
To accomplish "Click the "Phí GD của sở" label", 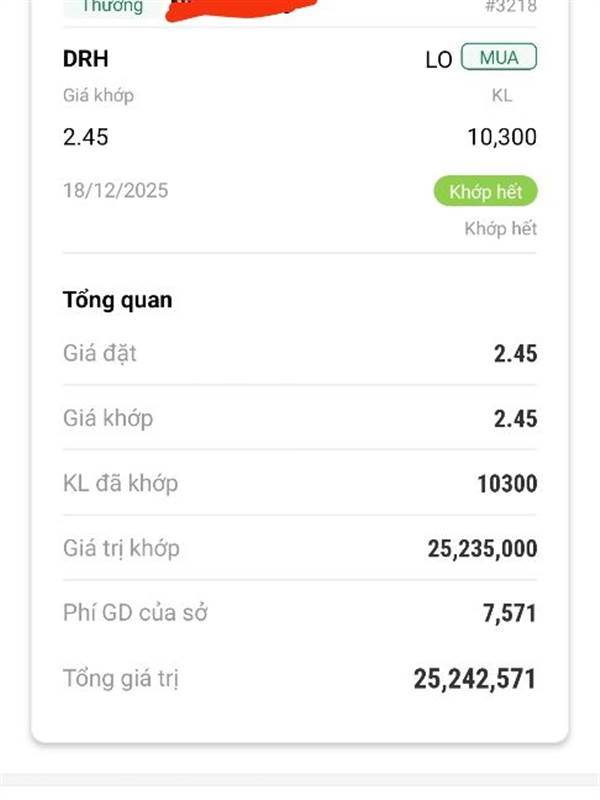I will [135, 613].
